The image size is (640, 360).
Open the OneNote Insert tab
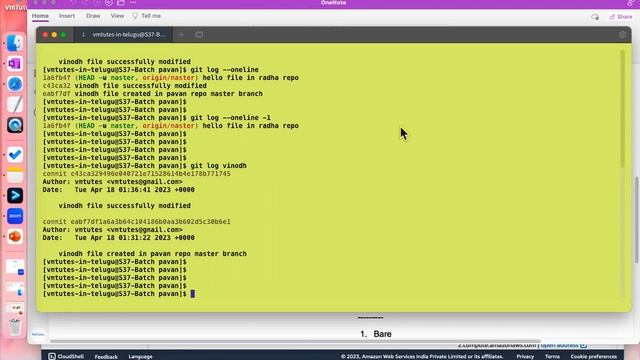tap(67, 16)
